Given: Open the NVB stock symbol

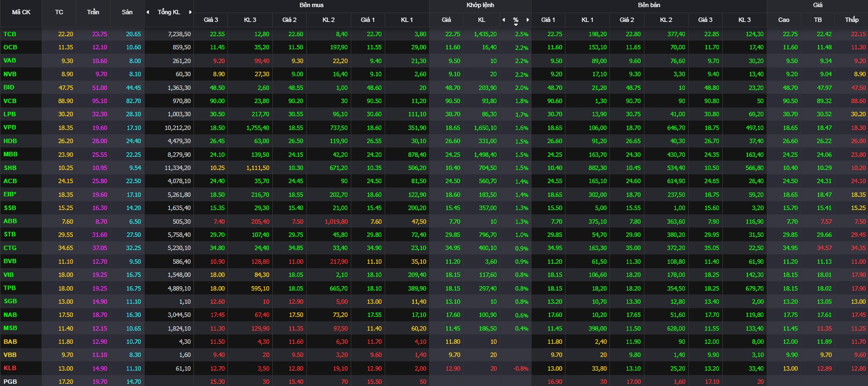Looking at the screenshot, I should 10,74.
